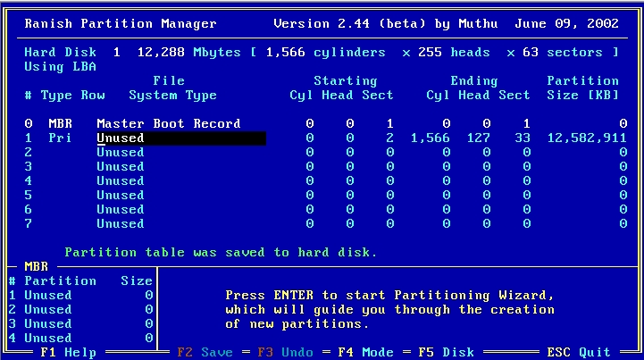Click ESC Quit in bottom bar
The image size is (644, 360).
pyautogui.click(x=579, y=352)
